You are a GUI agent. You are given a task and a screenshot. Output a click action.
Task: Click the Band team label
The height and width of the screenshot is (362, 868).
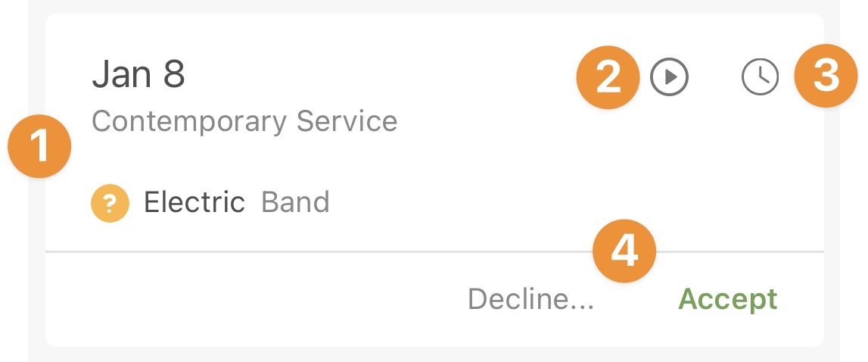pyautogui.click(x=295, y=201)
